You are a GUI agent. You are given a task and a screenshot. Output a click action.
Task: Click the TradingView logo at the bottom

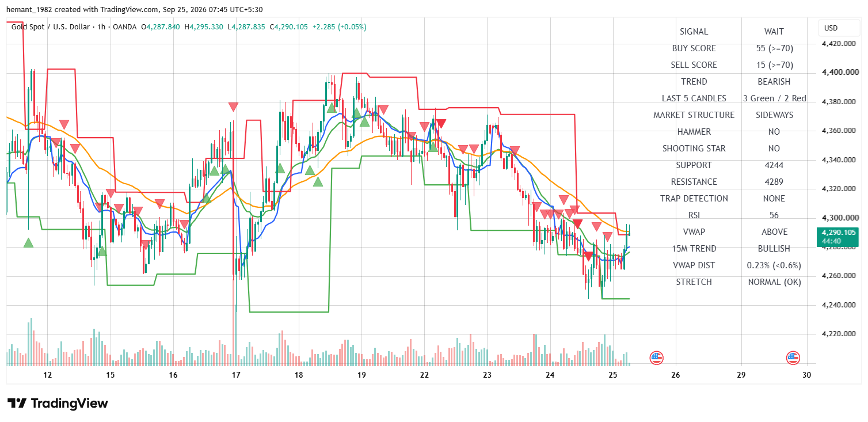click(58, 403)
